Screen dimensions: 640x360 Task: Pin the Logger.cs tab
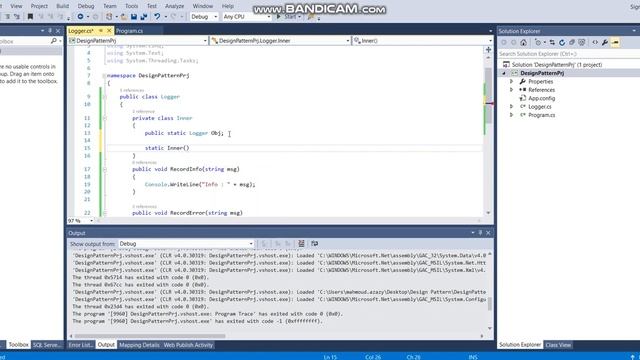tap(101, 31)
